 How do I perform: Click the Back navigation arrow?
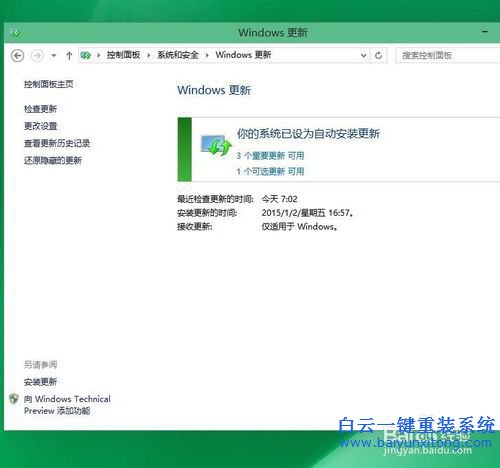pyautogui.click(x=18, y=55)
